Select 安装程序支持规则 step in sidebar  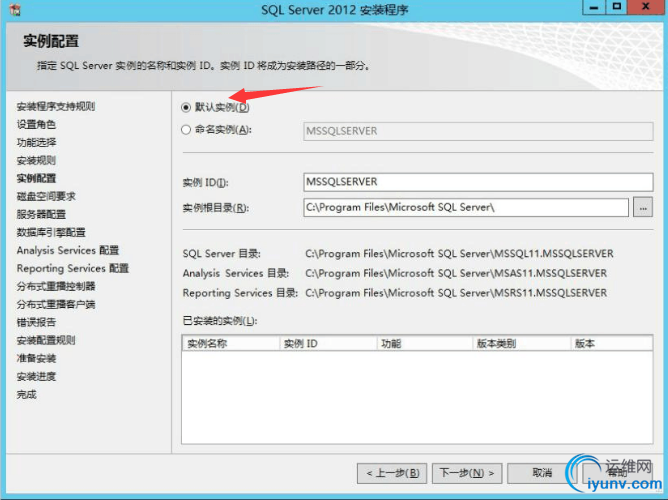coord(56,106)
